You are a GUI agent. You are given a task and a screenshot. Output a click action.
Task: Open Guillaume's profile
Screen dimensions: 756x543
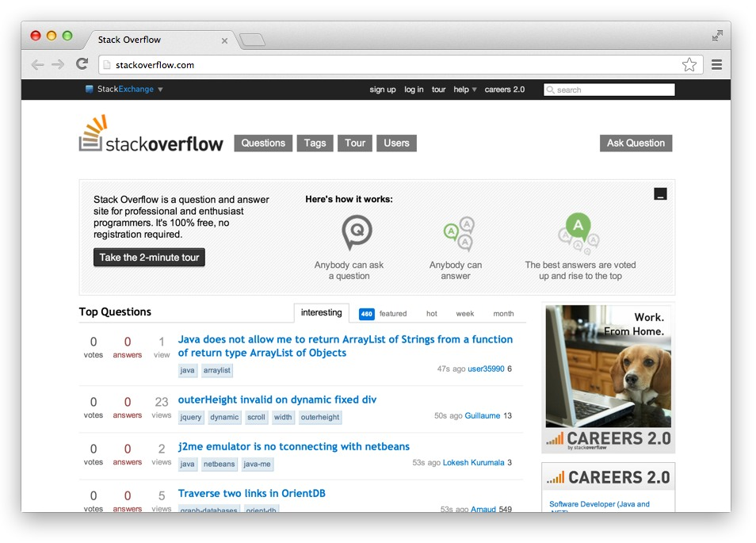tap(482, 415)
